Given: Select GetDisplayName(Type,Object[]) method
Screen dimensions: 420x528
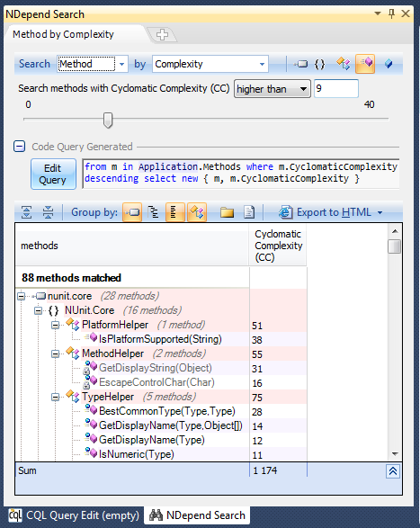Looking at the screenshot, I should pos(161,425).
